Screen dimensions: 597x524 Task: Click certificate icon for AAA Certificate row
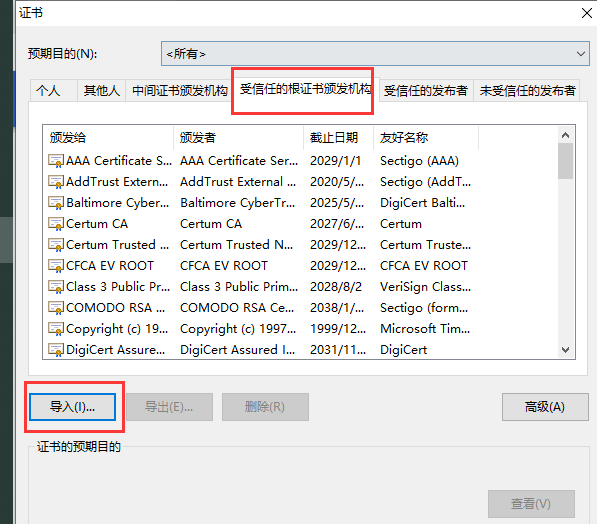pyautogui.click(x=56, y=161)
